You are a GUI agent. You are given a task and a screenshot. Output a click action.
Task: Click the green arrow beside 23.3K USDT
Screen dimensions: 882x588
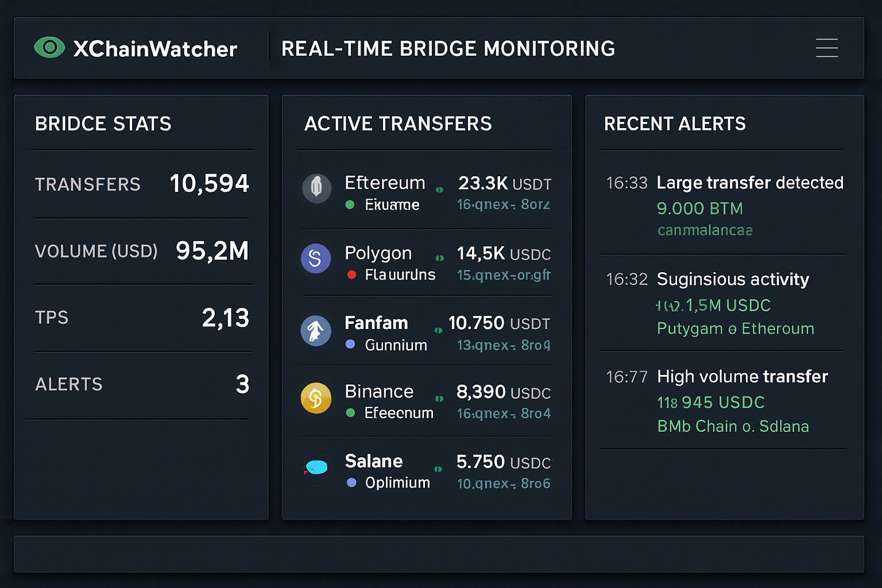[x=439, y=189]
